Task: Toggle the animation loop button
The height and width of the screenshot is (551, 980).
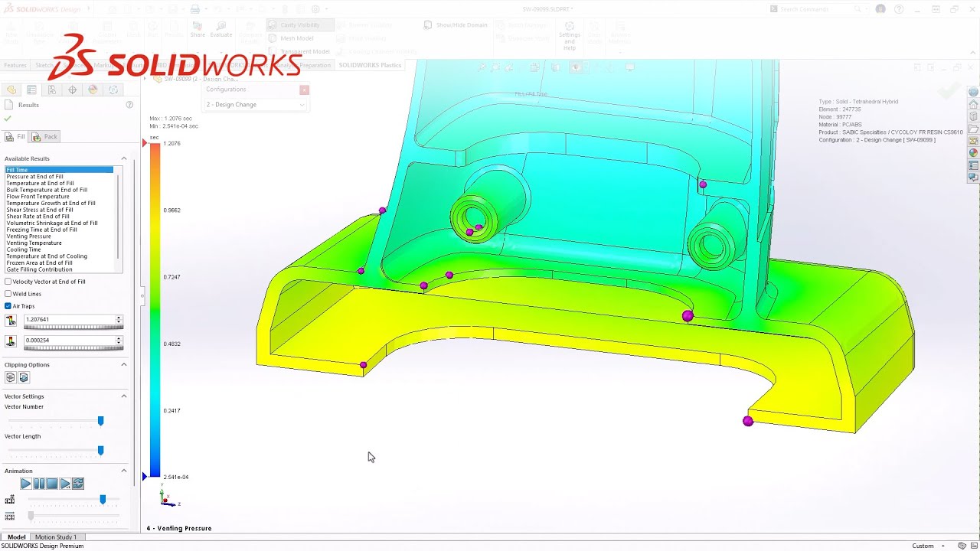Action: [78, 484]
